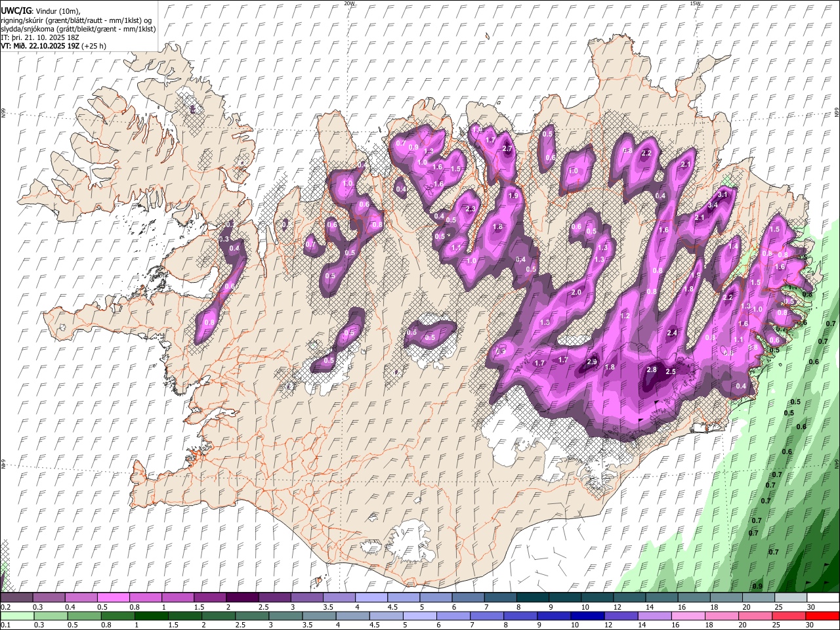
Task: Pick the 20–25 hot pink rain legend swatch
Action: [755, 616]
